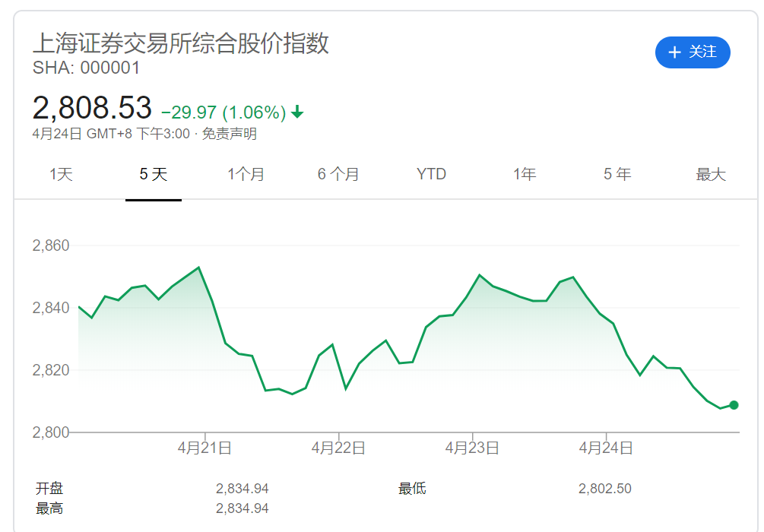Image resolution: width=764 pixels, height=532 pixels.
Task: Click the current price 2,808.53
Action: coord(92,109)
